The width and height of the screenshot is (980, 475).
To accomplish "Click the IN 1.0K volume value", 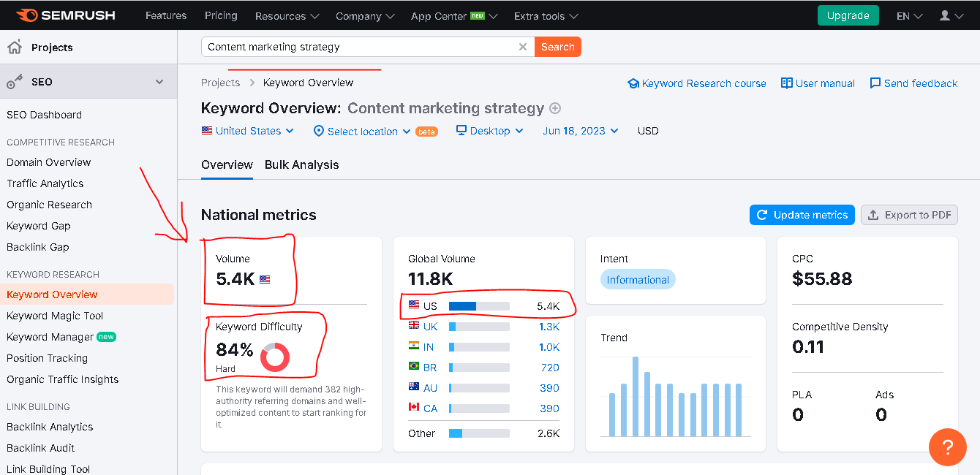I will pyautogui.click(x=549, y=347).
